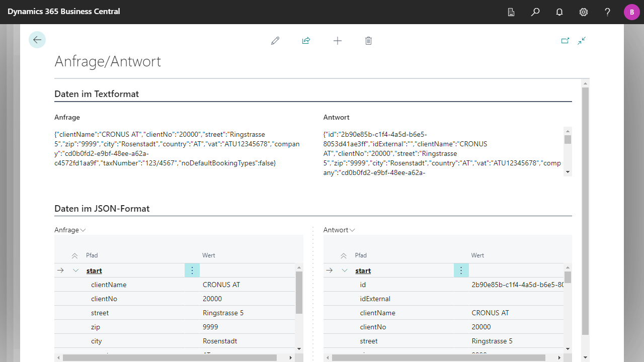The width and height of the screenshot is (644, 362).
Task: Click the help question mark icon
Action: click(608, 12)
